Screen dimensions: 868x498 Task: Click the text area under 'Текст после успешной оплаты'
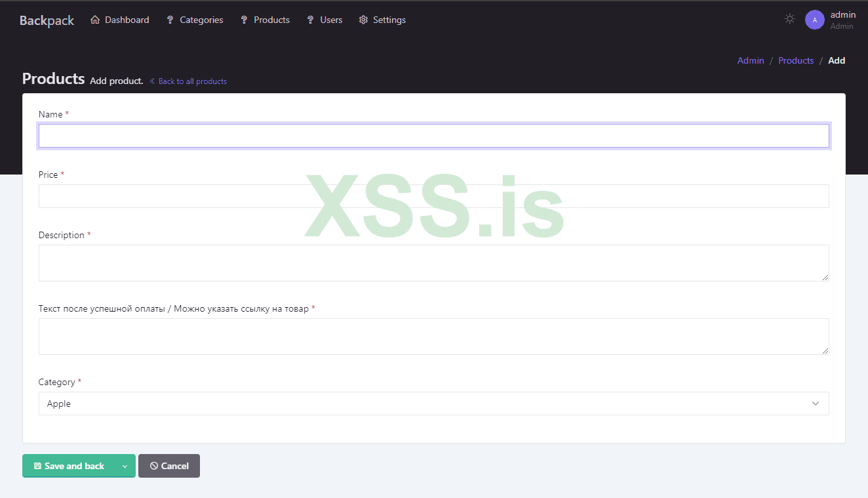pyautogui.click(x=434, y=337)
